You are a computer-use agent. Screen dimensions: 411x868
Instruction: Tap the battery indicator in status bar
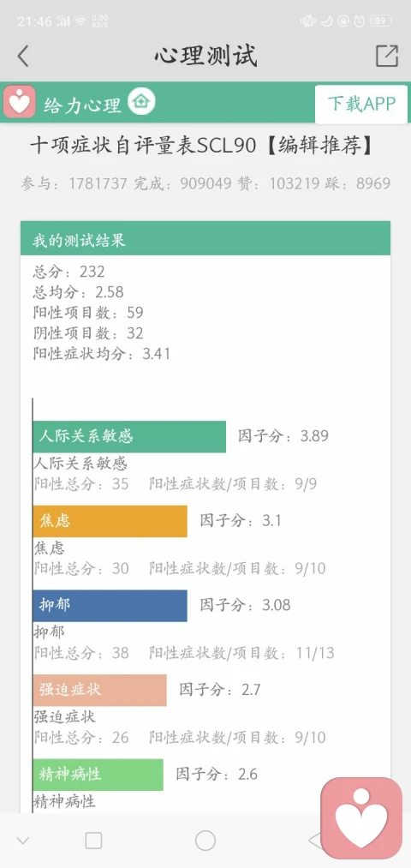[381, 21]
